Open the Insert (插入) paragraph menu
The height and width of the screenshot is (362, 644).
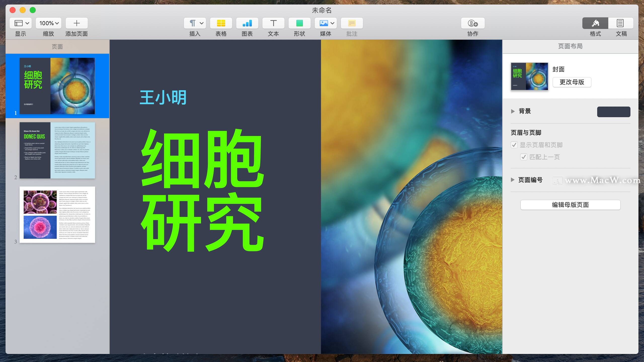pyautogui.click(x=195, y=23)
